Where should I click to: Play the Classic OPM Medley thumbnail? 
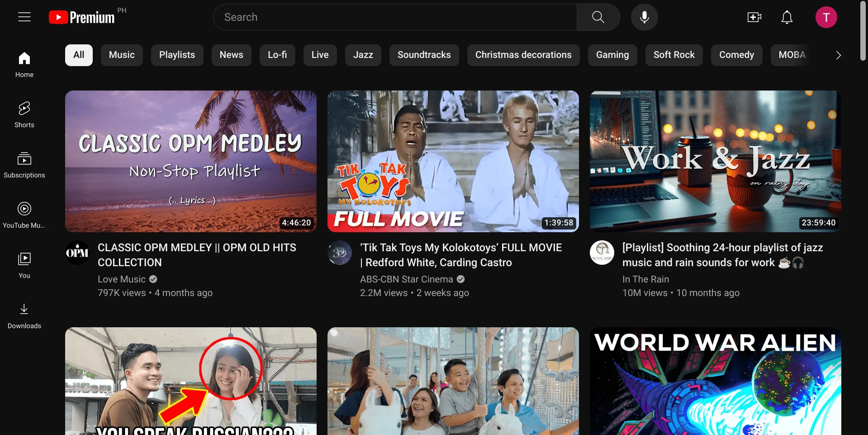point(191,161)
